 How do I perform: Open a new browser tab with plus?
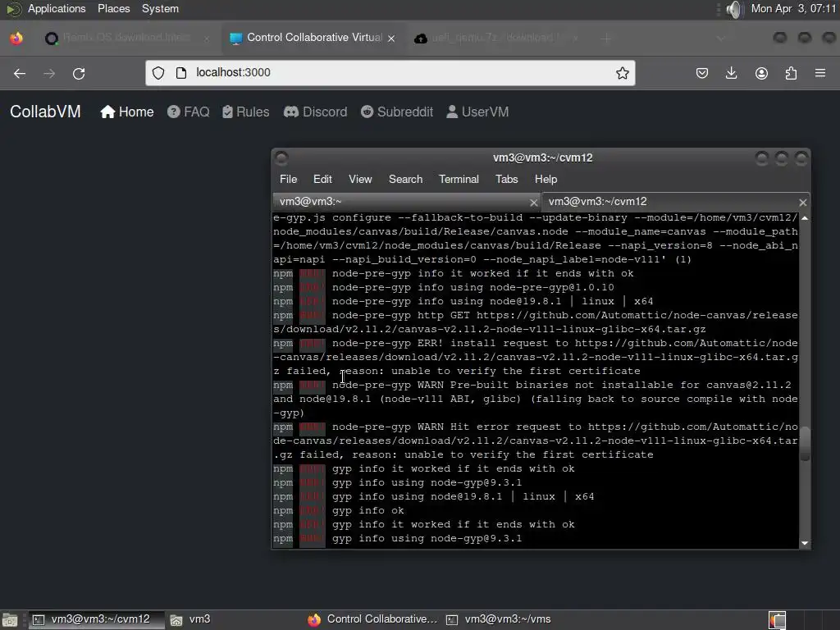606,38
